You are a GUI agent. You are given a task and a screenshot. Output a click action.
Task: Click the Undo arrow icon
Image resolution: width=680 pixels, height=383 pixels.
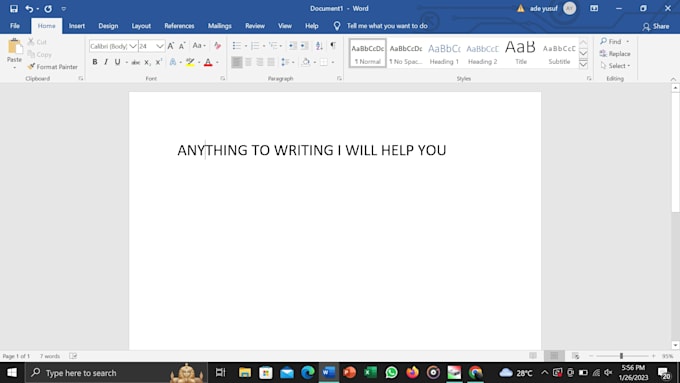point(29,9)
